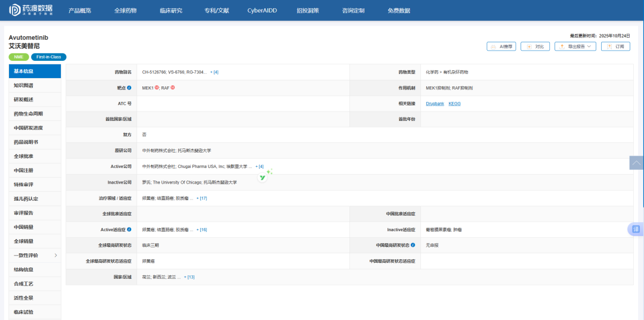Open the 全球药物 menu
The image size is (644, 320).
tap(125, 11)
